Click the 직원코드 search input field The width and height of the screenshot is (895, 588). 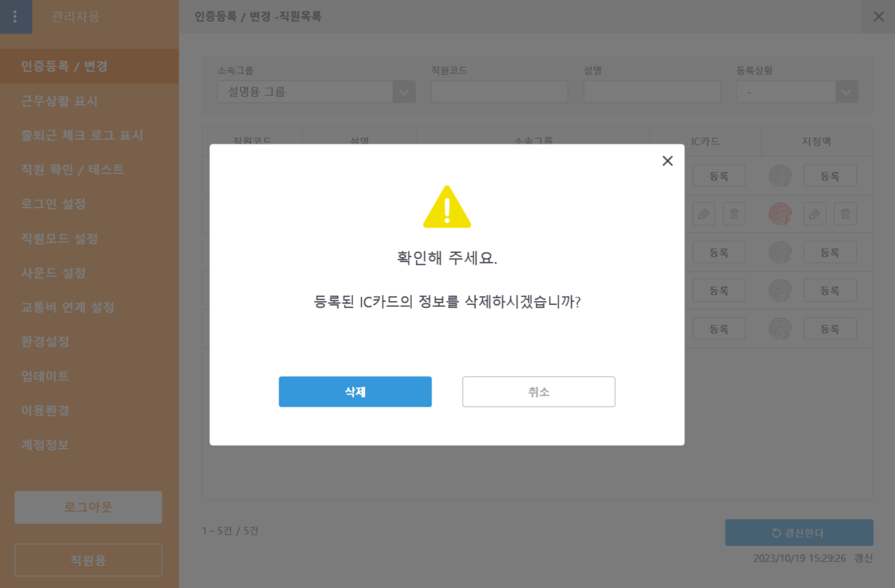click(x=499, y=92)
